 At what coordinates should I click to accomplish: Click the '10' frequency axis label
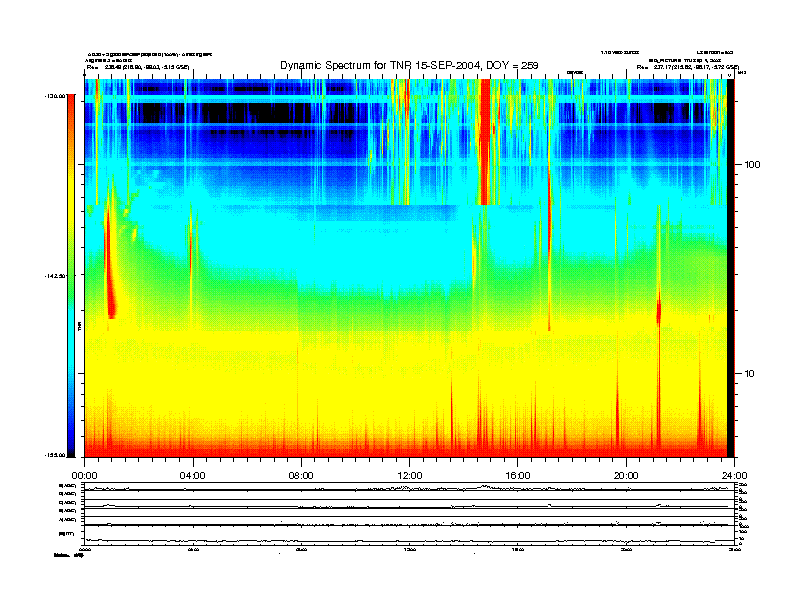(x=750, y=374)
